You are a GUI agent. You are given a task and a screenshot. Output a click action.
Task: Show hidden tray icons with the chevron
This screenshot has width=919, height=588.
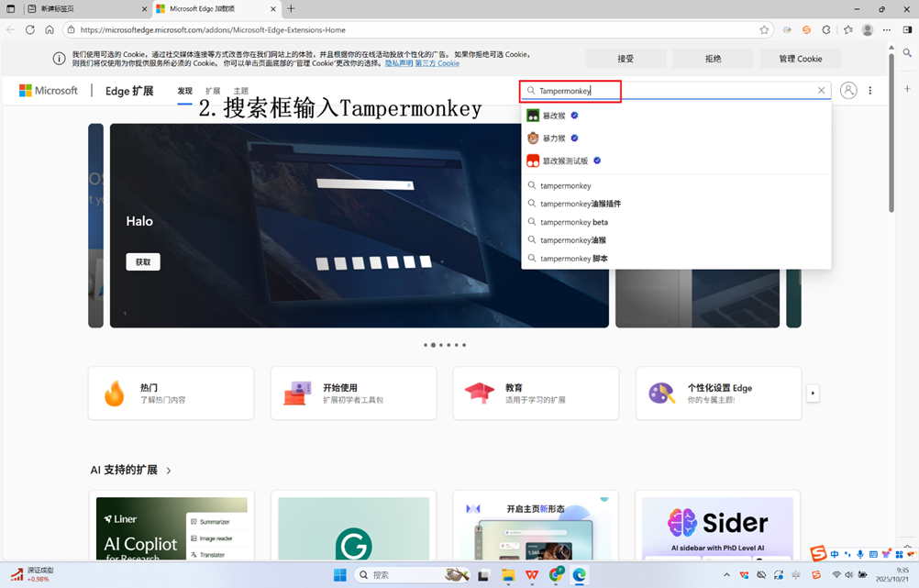pos(727,574)
